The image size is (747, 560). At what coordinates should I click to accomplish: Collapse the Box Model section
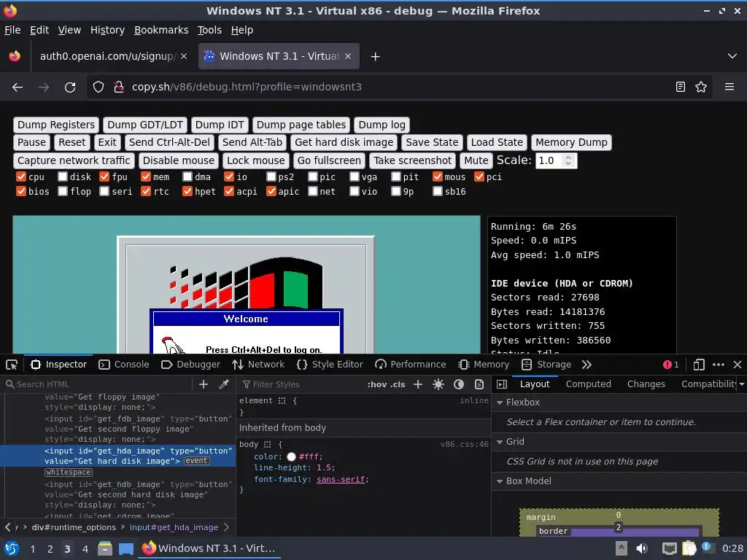(x=500, y=481)
